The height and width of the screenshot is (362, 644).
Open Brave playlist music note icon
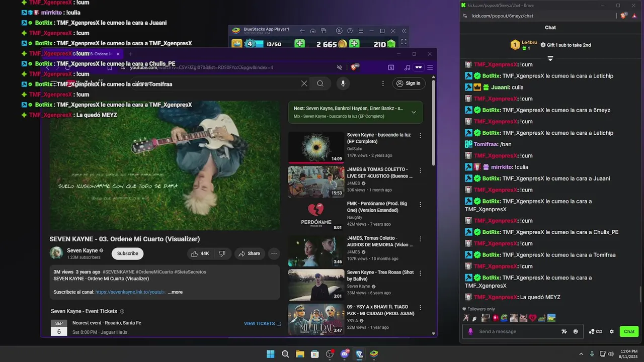(x=407, y=67)
